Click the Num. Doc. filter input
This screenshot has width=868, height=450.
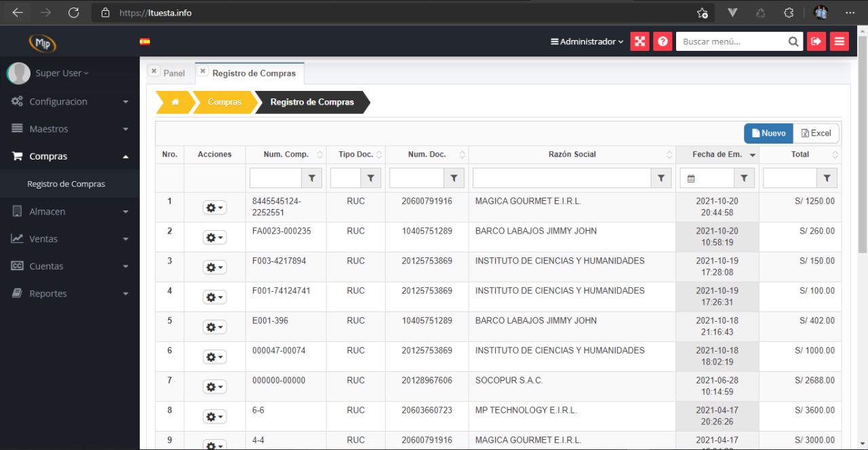417,178
